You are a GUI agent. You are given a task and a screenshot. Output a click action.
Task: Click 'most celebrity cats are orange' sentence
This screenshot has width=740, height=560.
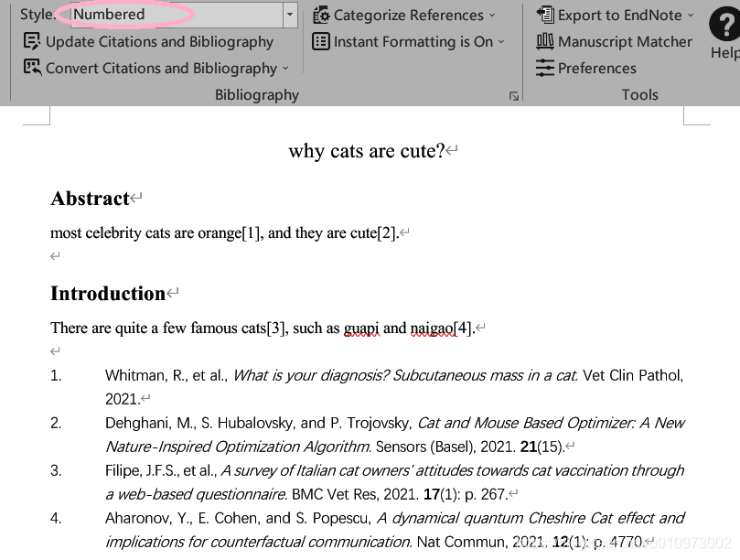145,232
